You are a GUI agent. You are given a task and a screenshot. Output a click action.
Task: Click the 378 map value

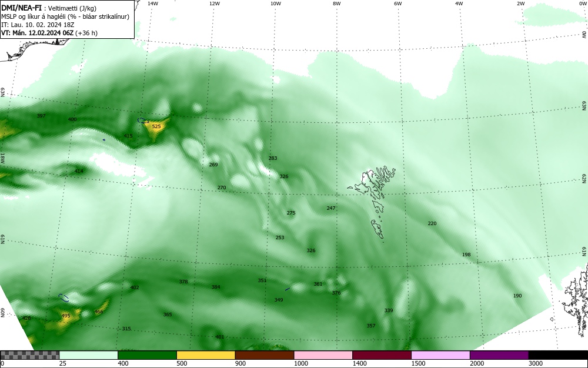coord(183,282)
